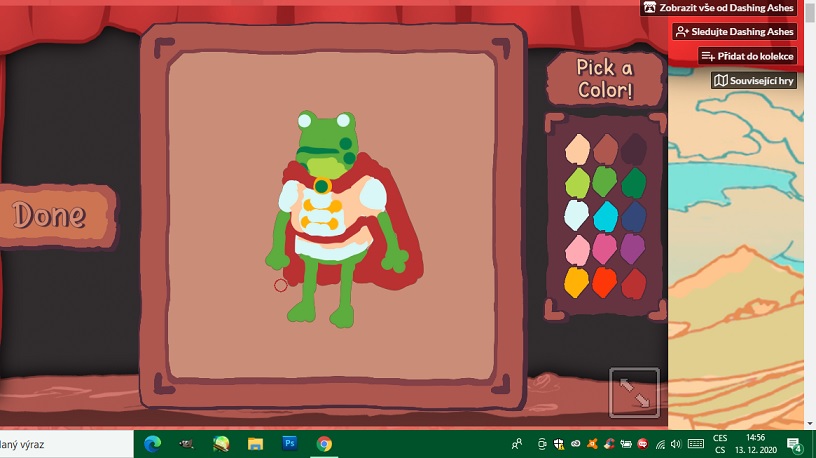Switch the CES CS input language
Viewport: 816px width, 458px height.
pos(720,444)
